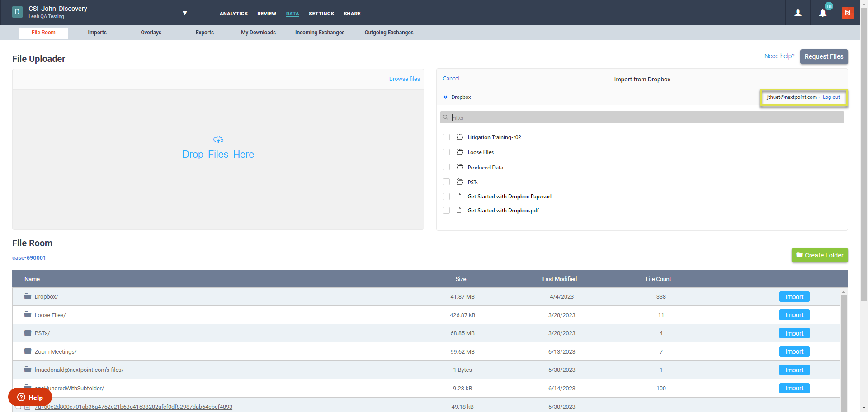Image resolution: width=868 pixels, height=412 pixels.
Task: Open the user profile icon
Action: tap(798, 13)
